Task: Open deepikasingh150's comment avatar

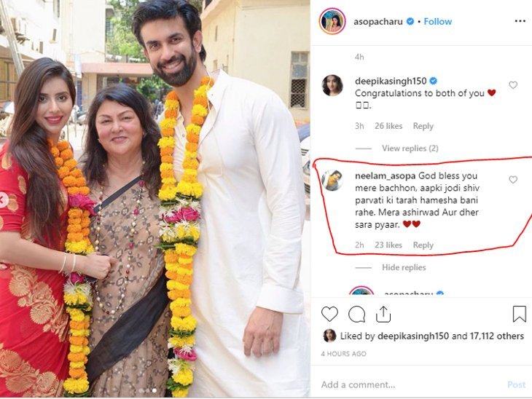Action: [332, 85]
